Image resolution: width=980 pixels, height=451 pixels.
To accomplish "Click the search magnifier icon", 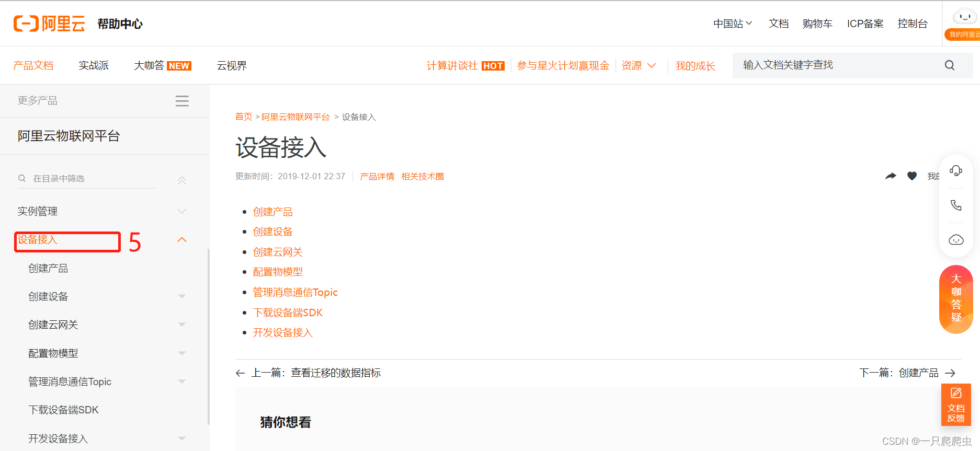I will tap(950, 65).
